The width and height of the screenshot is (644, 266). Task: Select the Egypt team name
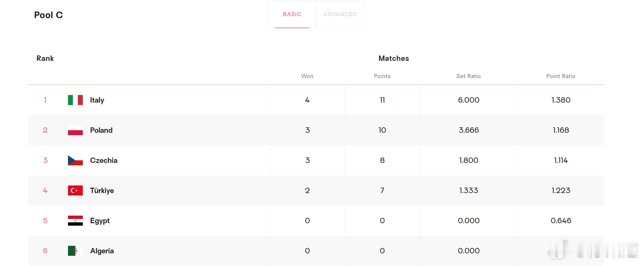pos(100,221)
